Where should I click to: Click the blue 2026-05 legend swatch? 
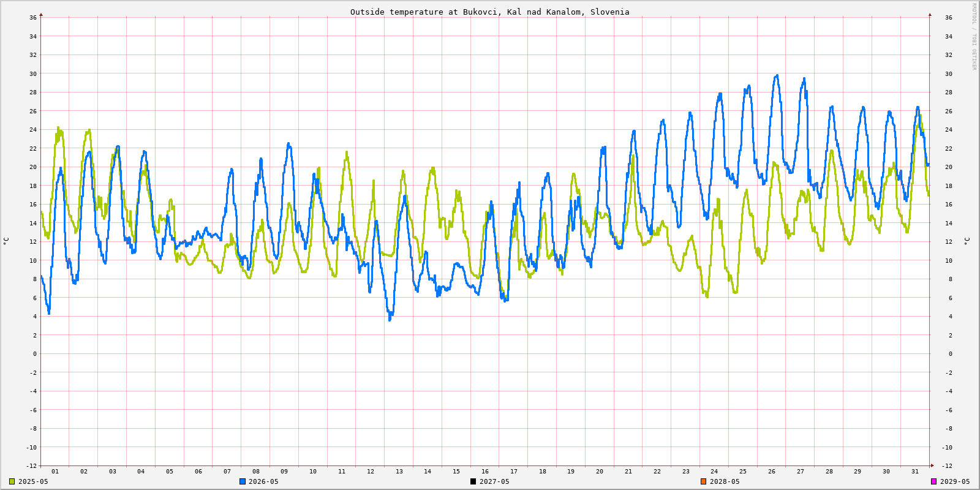coord(243,481)
